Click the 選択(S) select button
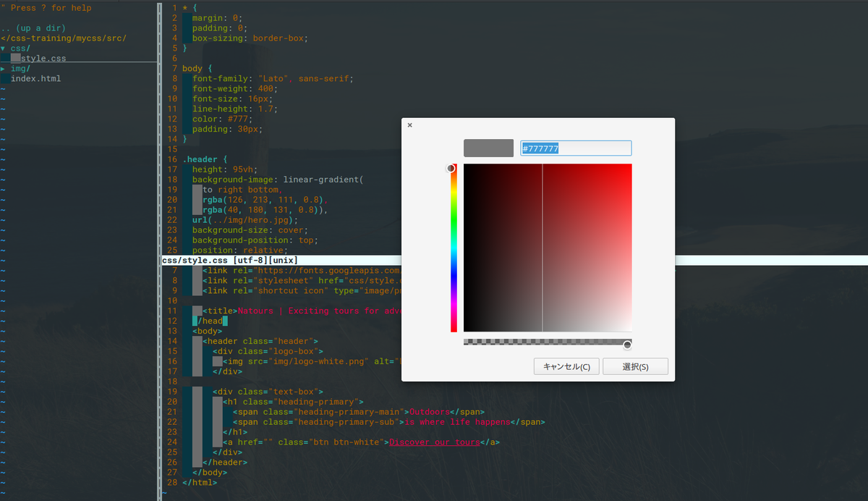 (x=635, y=366)
